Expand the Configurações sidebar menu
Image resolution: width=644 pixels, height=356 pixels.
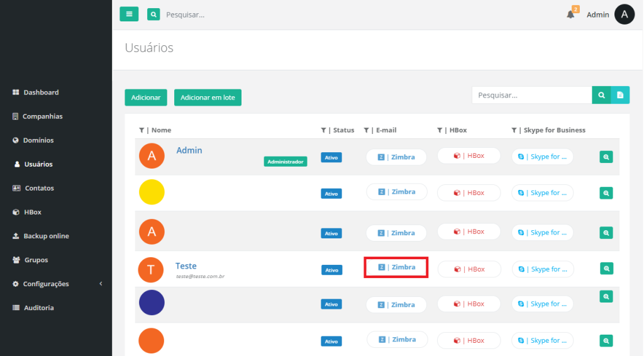pos(57,284)
